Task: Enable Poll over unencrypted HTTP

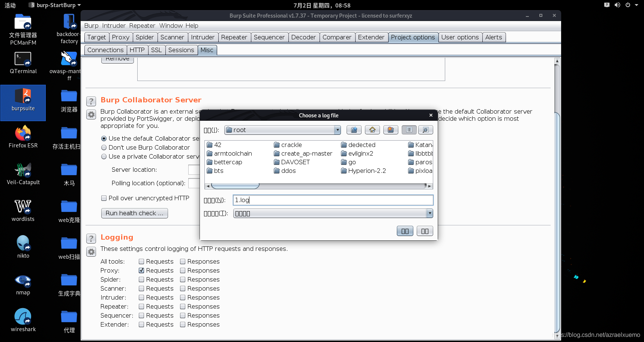Action: (104, 198)
